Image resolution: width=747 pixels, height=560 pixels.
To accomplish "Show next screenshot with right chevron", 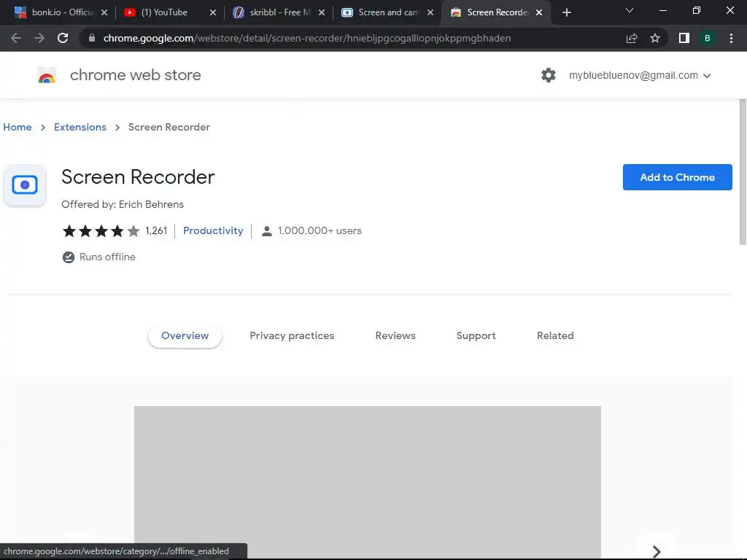I will 657,551.
